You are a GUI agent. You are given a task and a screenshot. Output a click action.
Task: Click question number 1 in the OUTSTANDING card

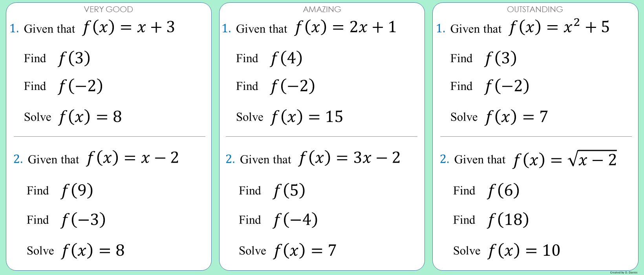(x=441, y=28)
